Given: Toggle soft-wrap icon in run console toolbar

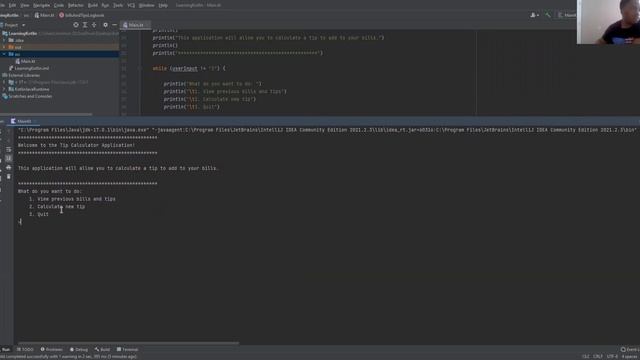Looking at the screenshot, I should (9, 149).
